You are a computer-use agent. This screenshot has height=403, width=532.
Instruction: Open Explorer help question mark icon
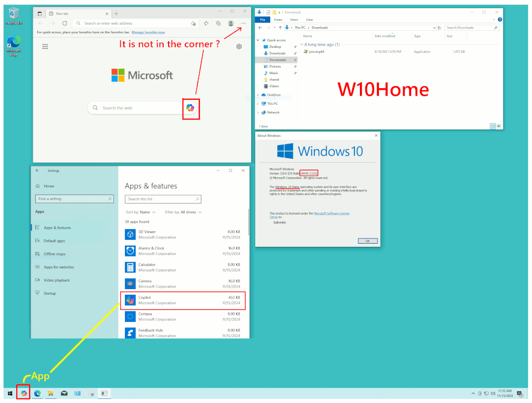[500, 20]
